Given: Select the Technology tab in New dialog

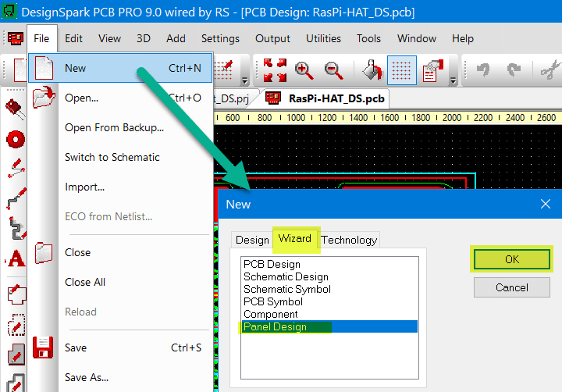Looking at the screenshot, I should pyautogui.click(x=349, y=240).
